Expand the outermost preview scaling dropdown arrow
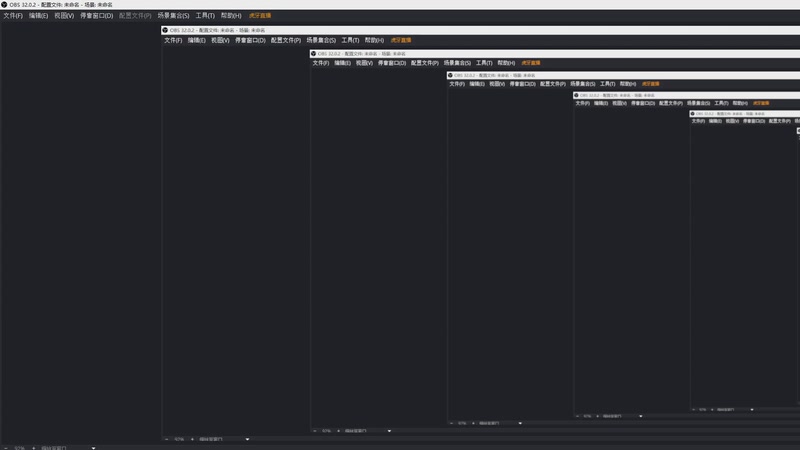The height and width of the screenshot is (450, 800). [93, 448]
